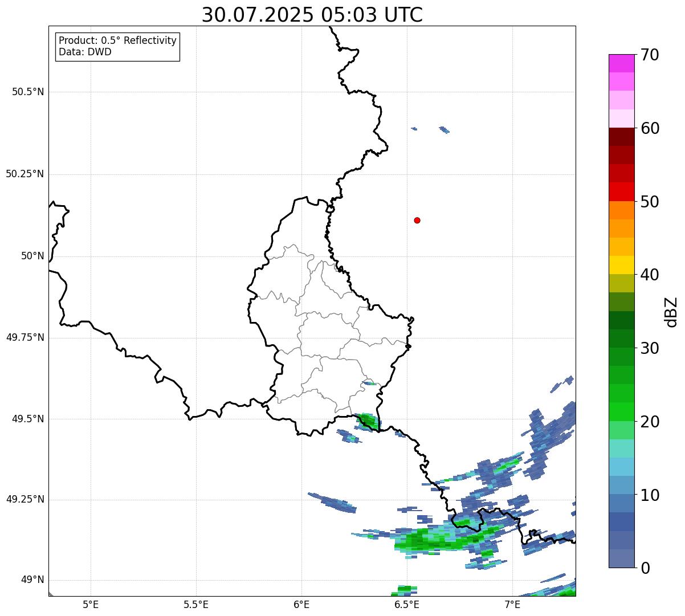Click the Data: DWD label
This screenshot has width=685, height=616.
85,52
